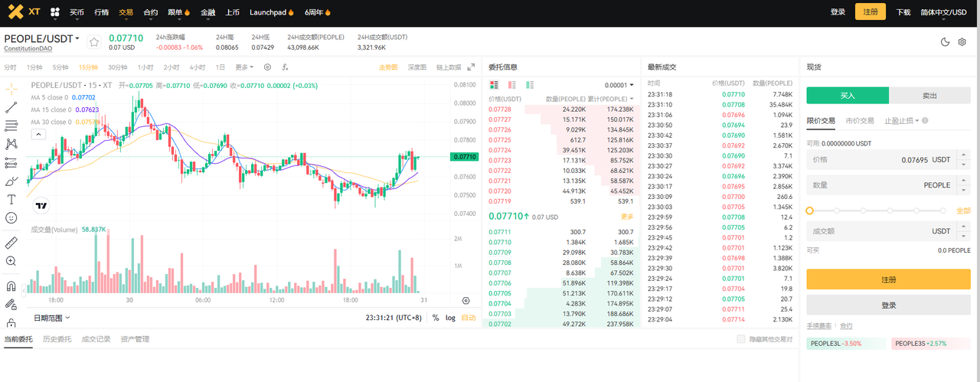Screen dimensions: 980x382
Task: Click the order amount percentage slider handle
Action: coord(810,211)
